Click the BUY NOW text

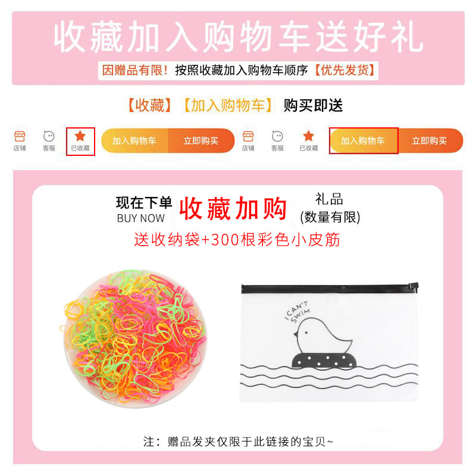(x=140, y=218)
